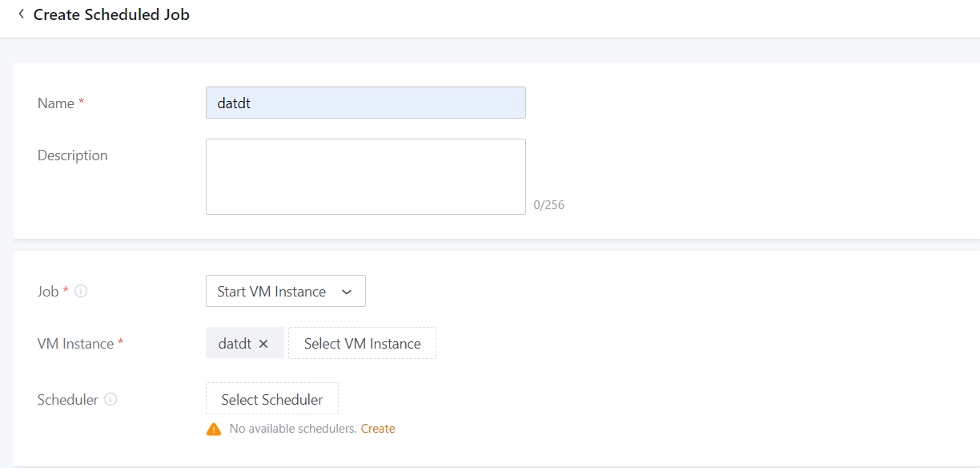Go back using the left chevron arrow
Image resolution: width=980 pixels, height=468 pixels.
click(x=21, y=14)
